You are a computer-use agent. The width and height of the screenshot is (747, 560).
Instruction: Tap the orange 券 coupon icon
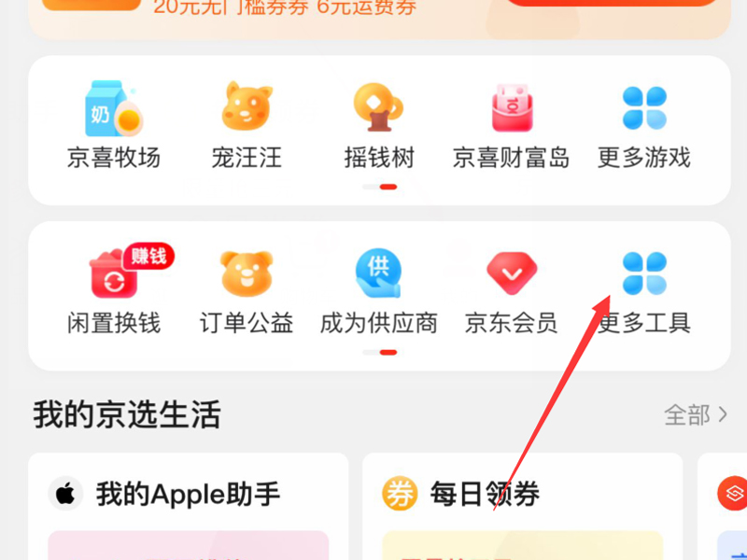[400, 494]
